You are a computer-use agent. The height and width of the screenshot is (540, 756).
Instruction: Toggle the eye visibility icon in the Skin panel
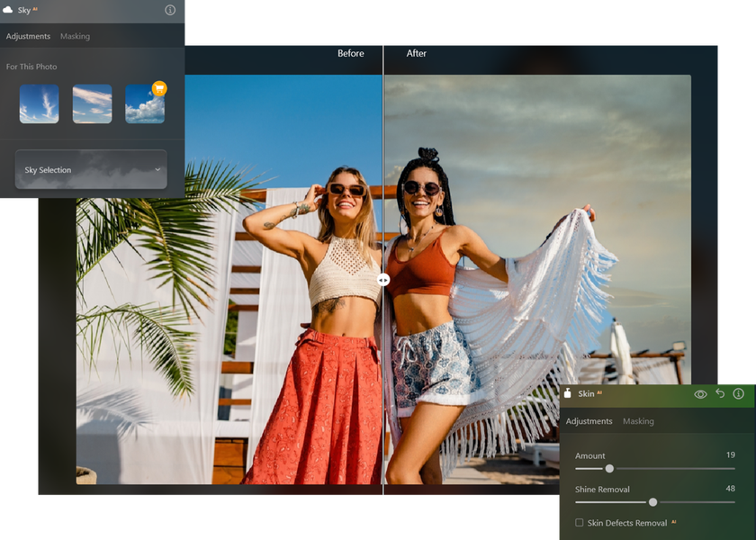[x=700, y=393]
